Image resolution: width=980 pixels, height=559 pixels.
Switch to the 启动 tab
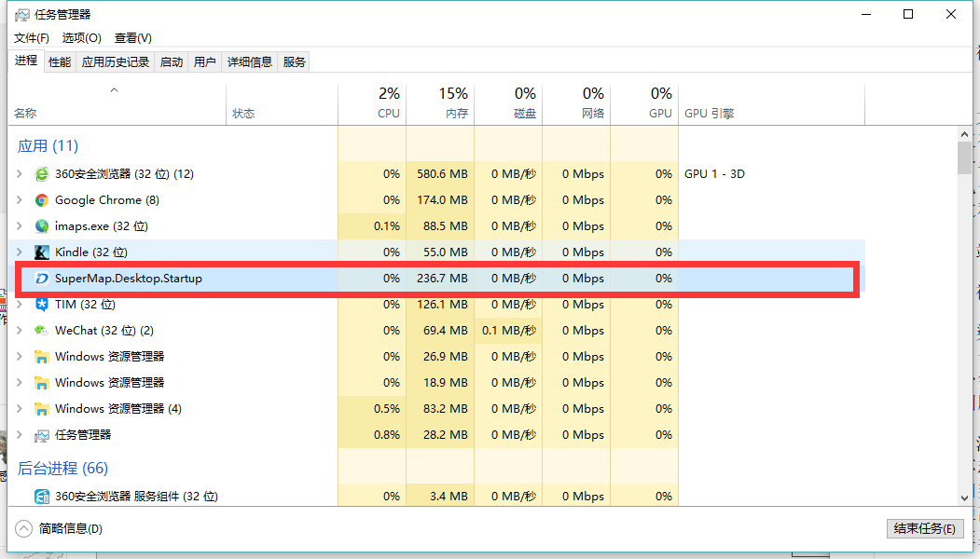(x=172, y=62)
